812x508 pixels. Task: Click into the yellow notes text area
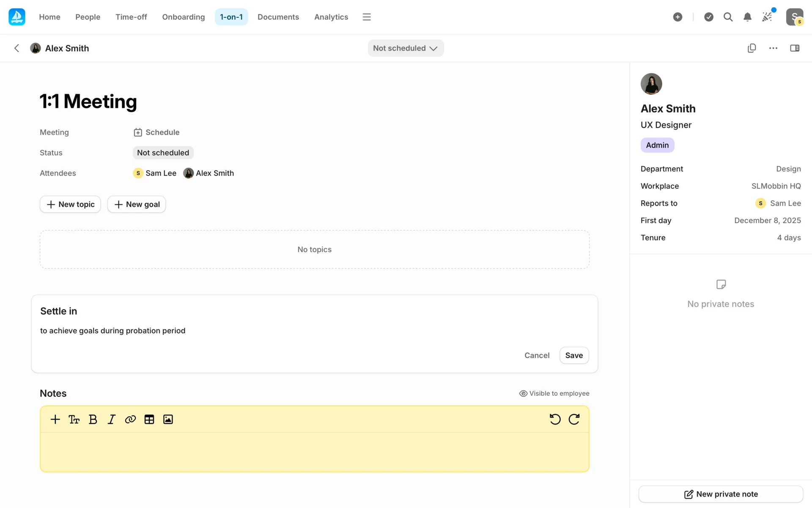tap(314, 452)
